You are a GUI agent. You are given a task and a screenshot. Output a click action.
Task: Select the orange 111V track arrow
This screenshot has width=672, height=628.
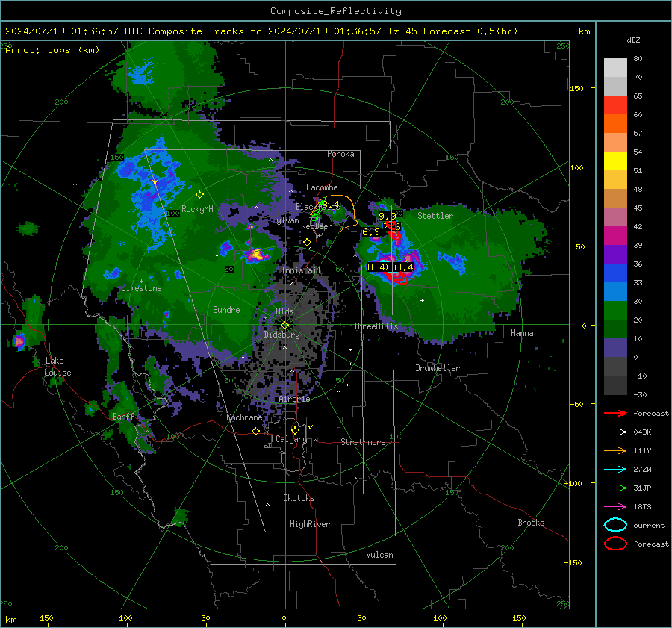click(x=615, y=450)
